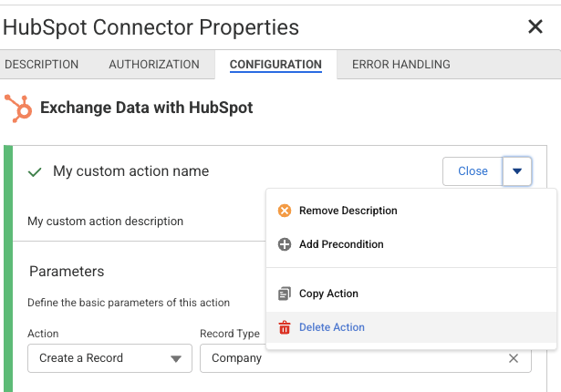561x392 pixels.
Task: Click the green checkmark beside the action name
Action: point(36,171)
